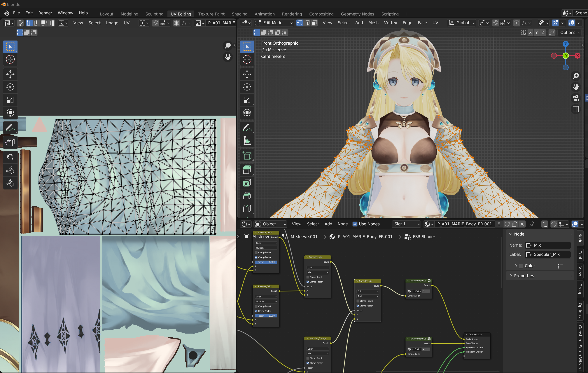Viewport: 588px width, 373px height.
Task: Select the Extrude Region tool
Action: tap(247, 170)
